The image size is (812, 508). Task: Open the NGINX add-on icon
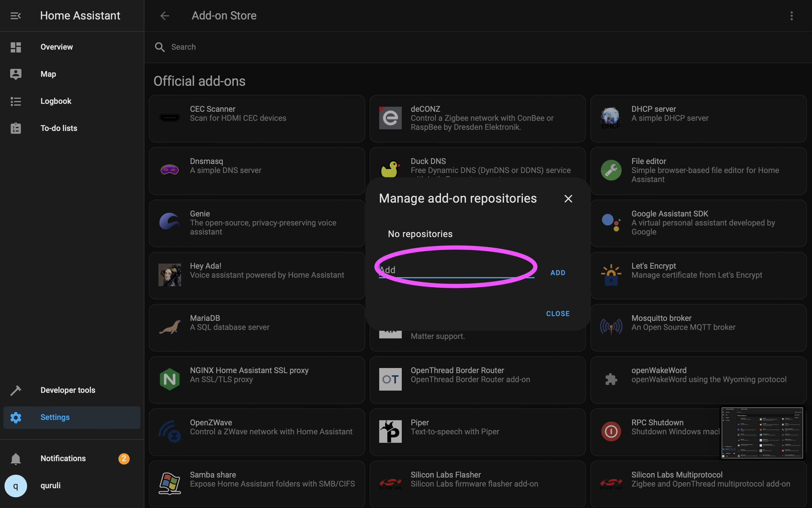(x=170, y=379)
